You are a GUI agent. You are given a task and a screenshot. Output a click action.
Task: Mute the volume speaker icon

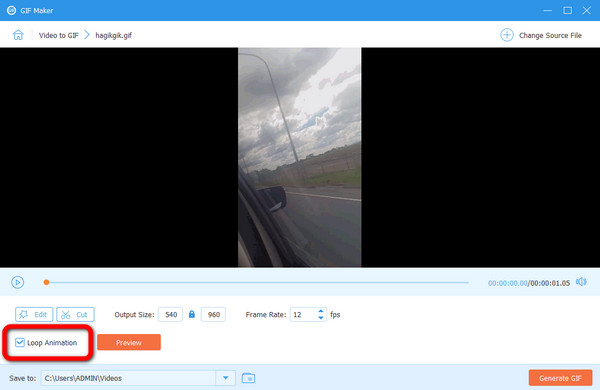581,282
